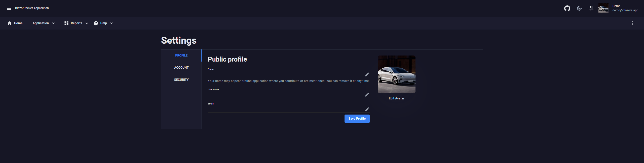
Task: Click the Help question mark icon
Action: 96,23
